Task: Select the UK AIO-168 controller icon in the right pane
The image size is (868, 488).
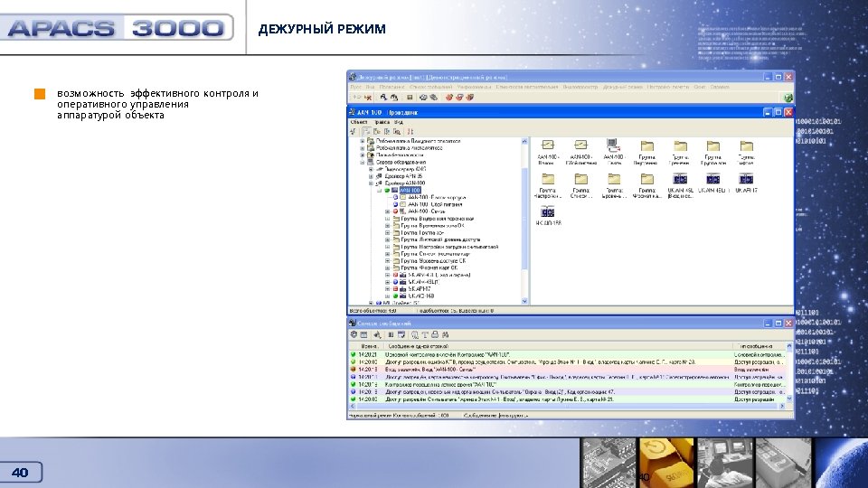Action: (548, 211)
